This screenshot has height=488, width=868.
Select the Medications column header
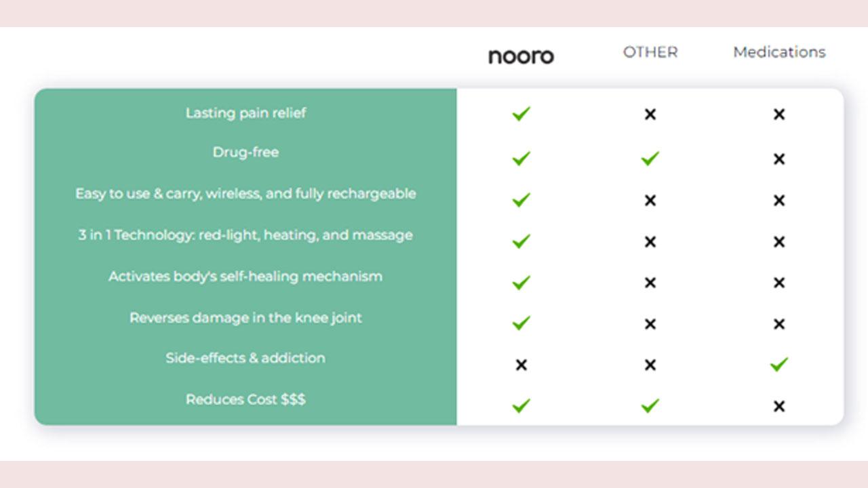[x=779, y=52]
